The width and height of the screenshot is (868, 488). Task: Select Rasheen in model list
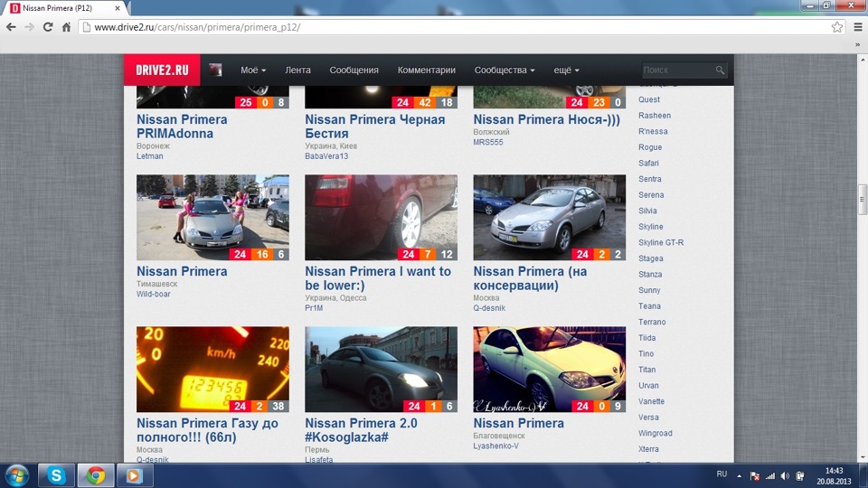(x=655, y=115)
